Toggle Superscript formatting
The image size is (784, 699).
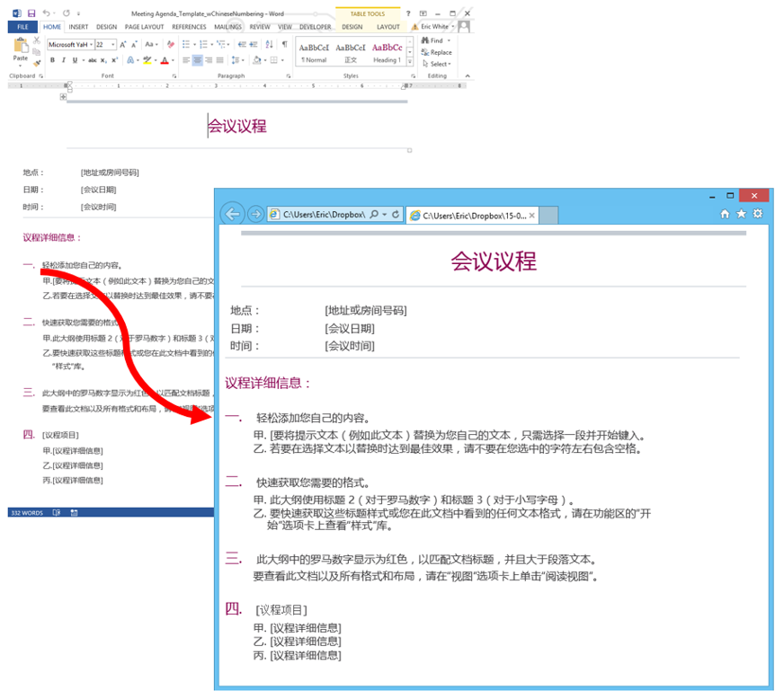[x=114, y=60]
